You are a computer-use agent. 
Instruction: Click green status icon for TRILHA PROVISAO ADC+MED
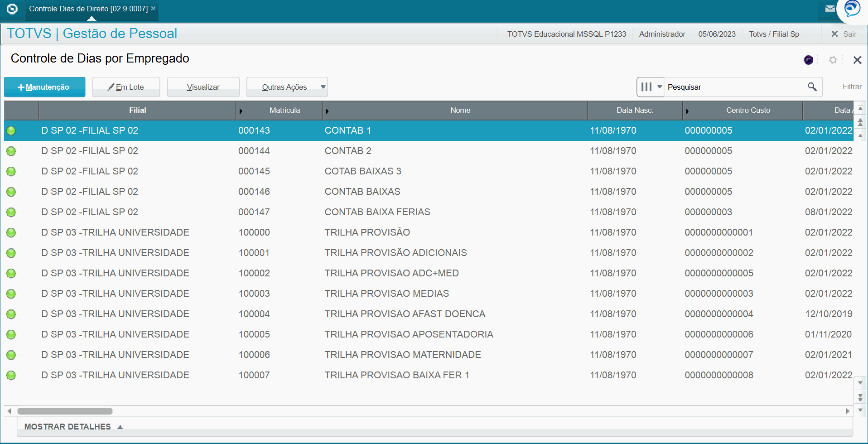11,274
